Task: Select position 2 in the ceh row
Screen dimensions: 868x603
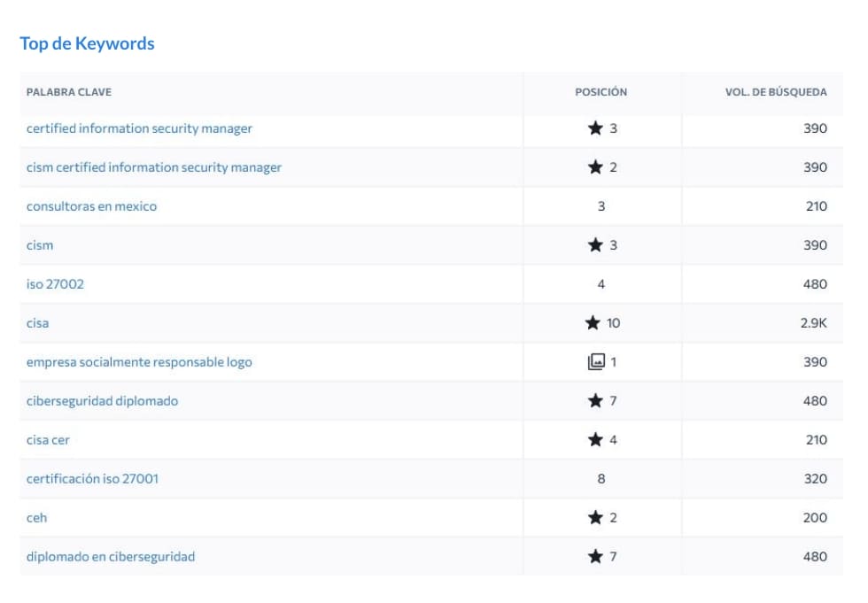Action: pos(613,518)
